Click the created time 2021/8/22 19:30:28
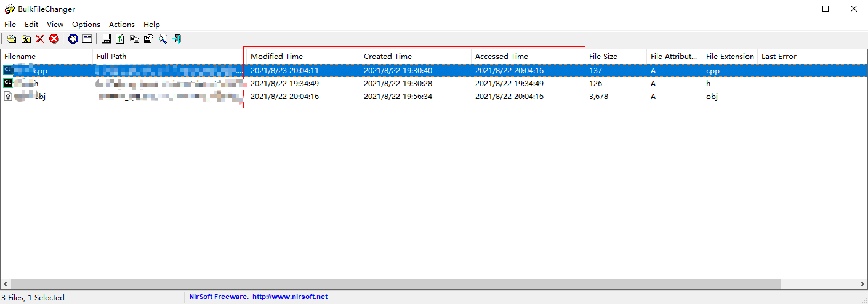The image size is (868, 304). tap(398, 83)
